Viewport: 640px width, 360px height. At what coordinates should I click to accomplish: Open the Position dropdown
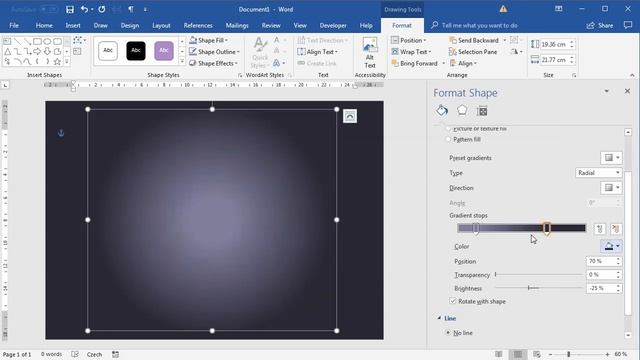click(409, 40)
